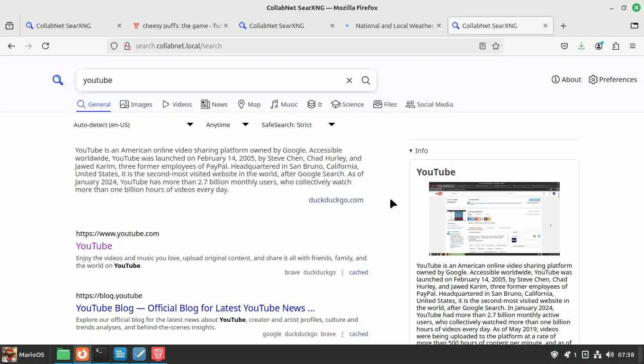Open search Preferences
The height and width of the screenshot is (364, 644).
[613, 80]
